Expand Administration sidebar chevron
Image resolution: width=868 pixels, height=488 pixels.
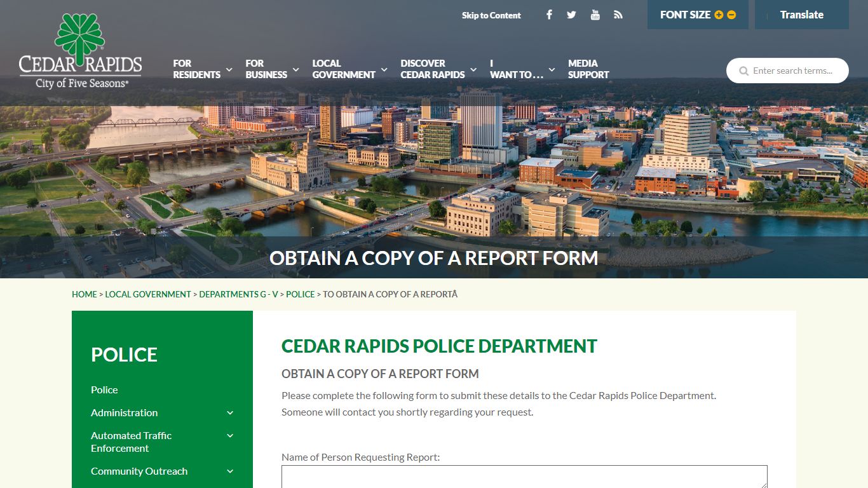click(x=230, y=413)
